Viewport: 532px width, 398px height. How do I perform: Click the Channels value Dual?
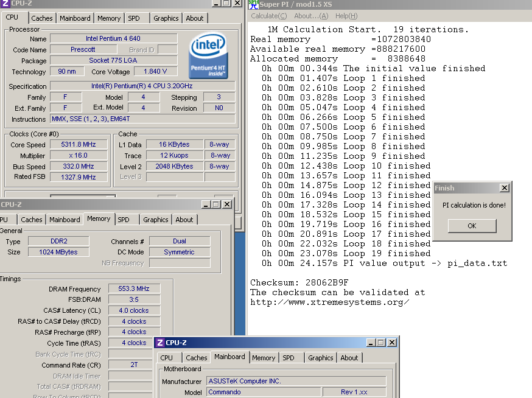pos(180,241)
